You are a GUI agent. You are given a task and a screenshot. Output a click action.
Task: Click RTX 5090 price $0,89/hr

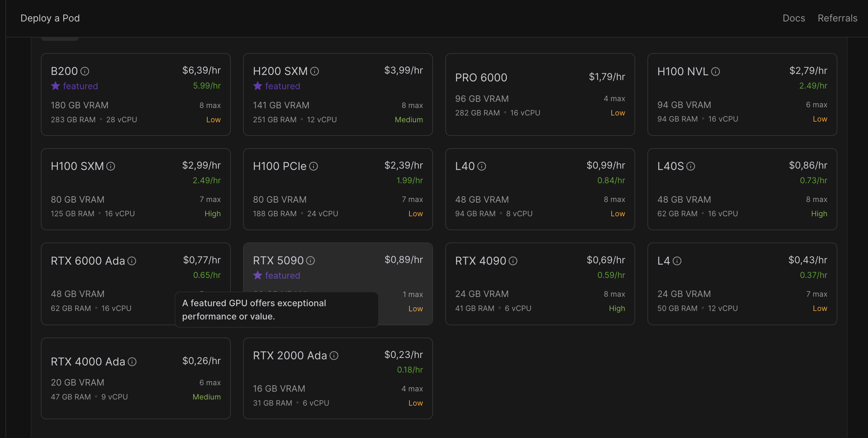tap(404, 260)
